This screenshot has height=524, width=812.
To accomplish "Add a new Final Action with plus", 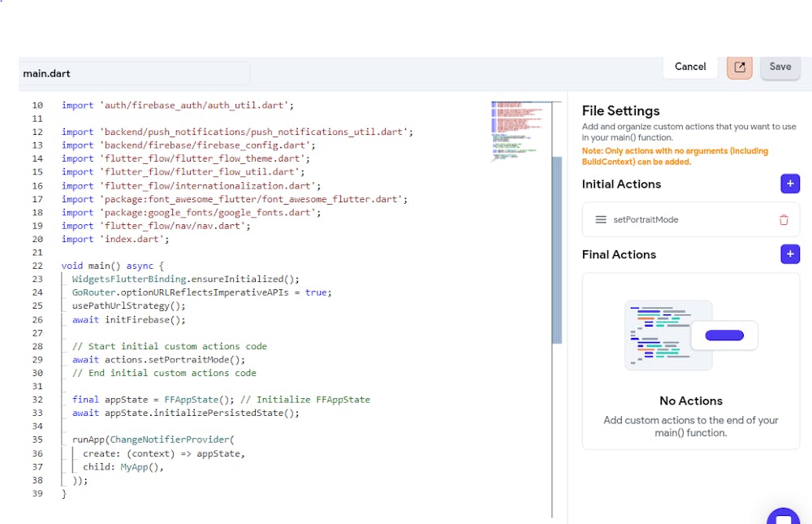I will [789, 254].
